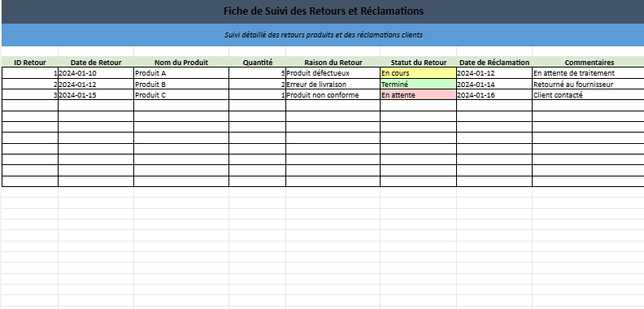644x309 pixels.
Task: Select the 'Retourné au fournisseur' comment cell
Action: click(589, 85)
